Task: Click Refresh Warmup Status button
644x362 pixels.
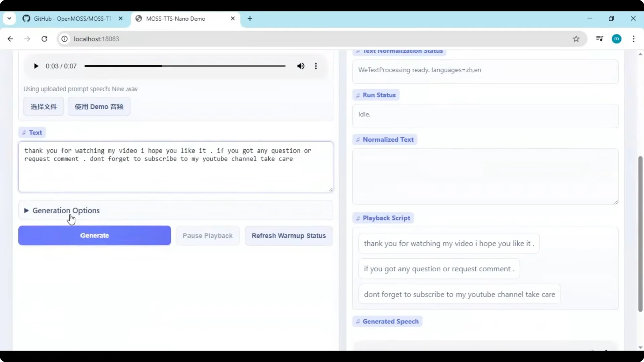Action: (289, 236)
